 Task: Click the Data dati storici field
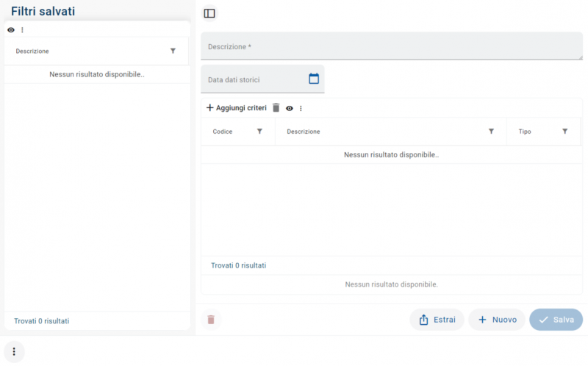[254, 79]
